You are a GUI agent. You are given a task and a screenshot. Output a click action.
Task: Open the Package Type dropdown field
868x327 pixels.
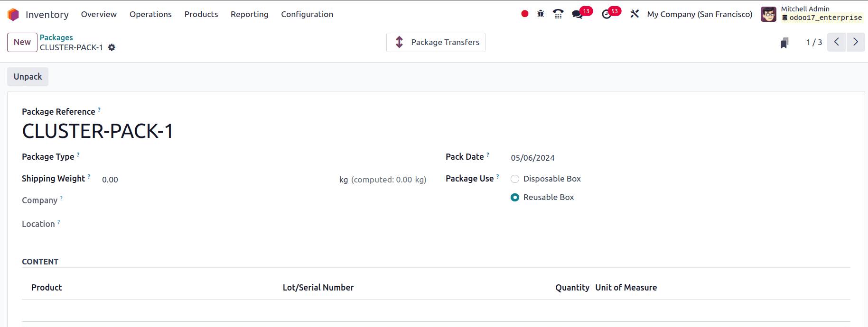[264, 157]
